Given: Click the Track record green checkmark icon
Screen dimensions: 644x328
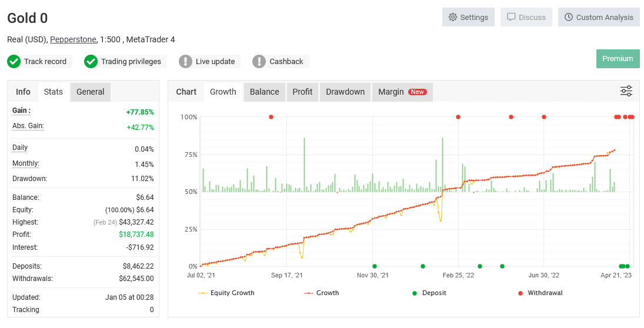Looking at the screenshot, I should point(14,61).
